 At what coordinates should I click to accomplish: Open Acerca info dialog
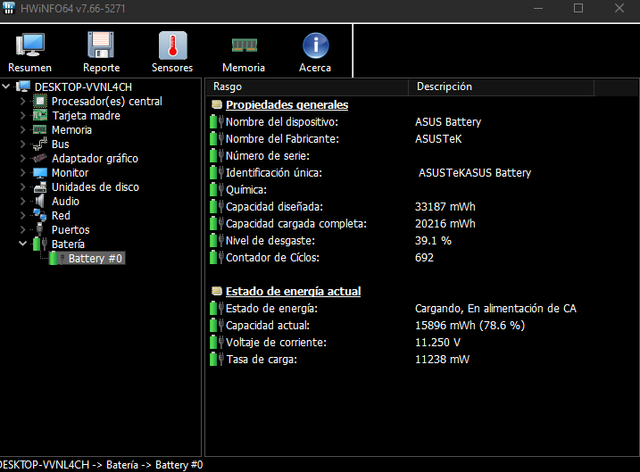coord(315,51)
